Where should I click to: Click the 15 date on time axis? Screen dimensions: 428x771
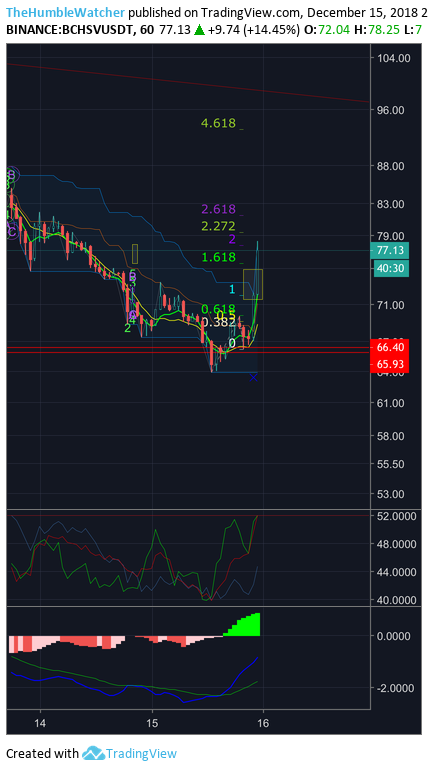pos(152,724)
